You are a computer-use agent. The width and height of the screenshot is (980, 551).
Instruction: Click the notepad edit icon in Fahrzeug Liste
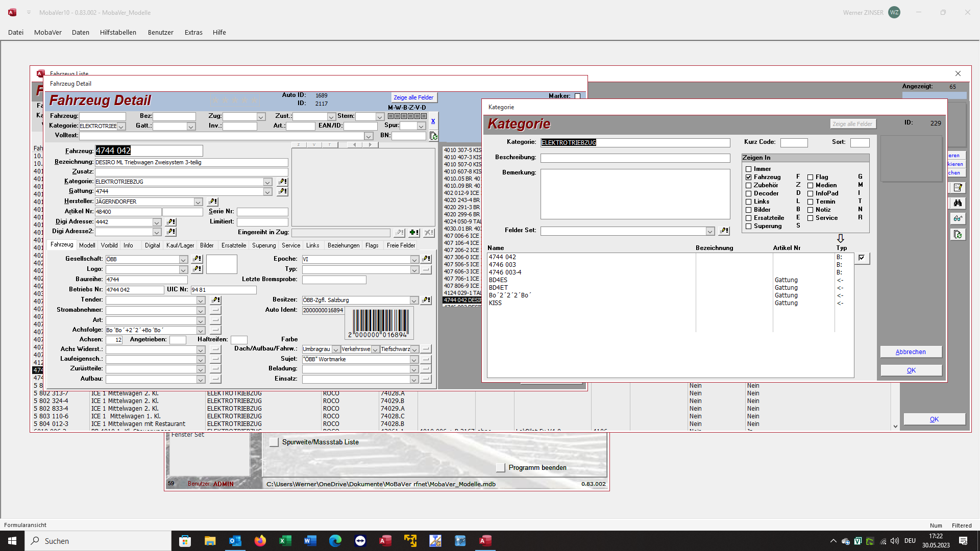click(x=958, y=188)
